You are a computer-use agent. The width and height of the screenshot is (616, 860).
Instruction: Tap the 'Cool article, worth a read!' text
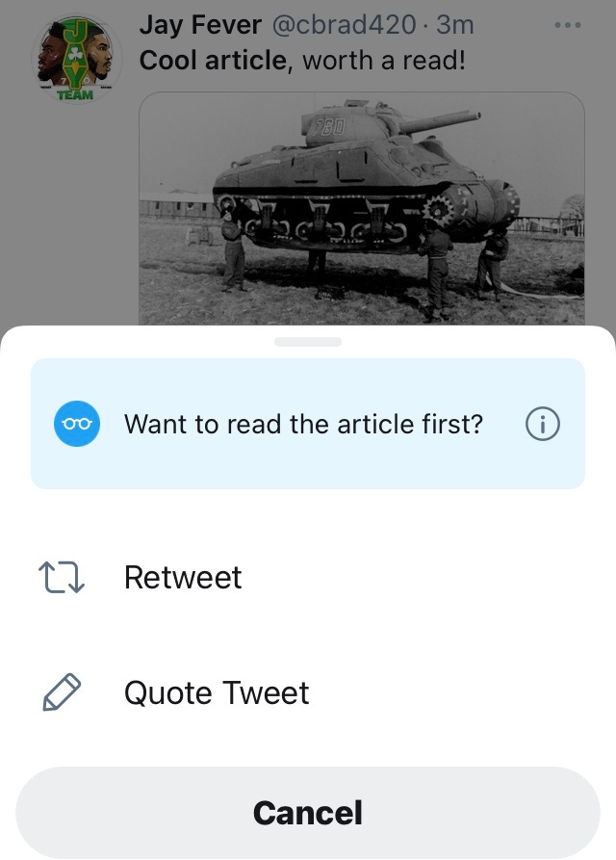(302, 61)
